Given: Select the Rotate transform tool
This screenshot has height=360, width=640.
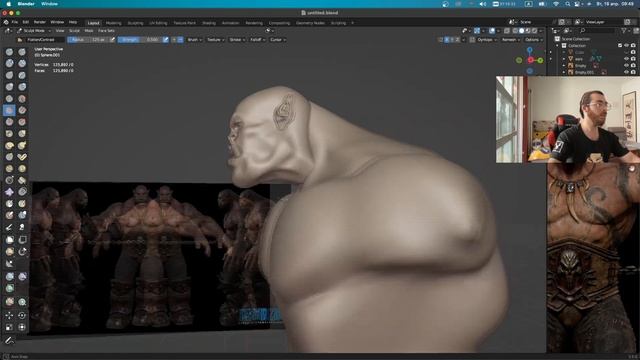Looking at the screenshot, I should pos(22,316).
